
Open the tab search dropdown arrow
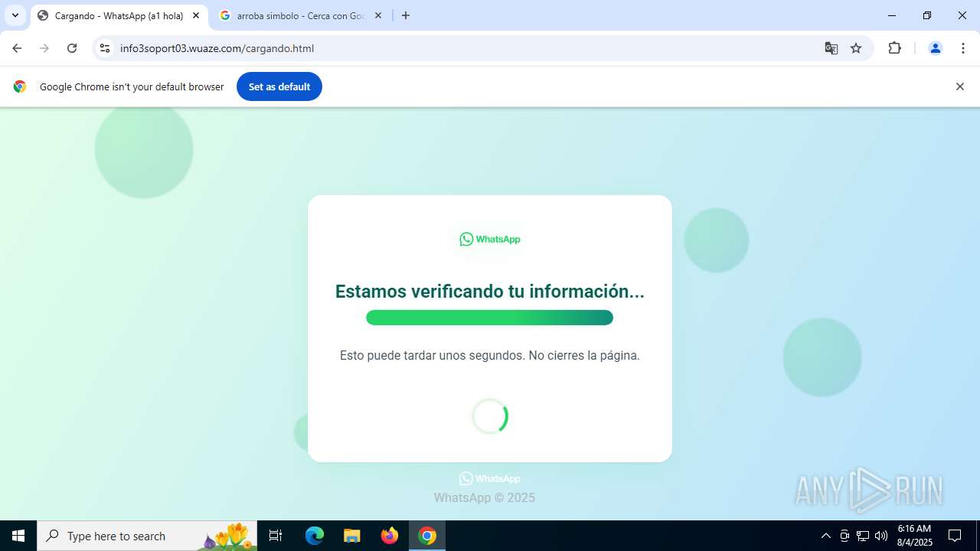pyautogui.click(x=15, y=15)
